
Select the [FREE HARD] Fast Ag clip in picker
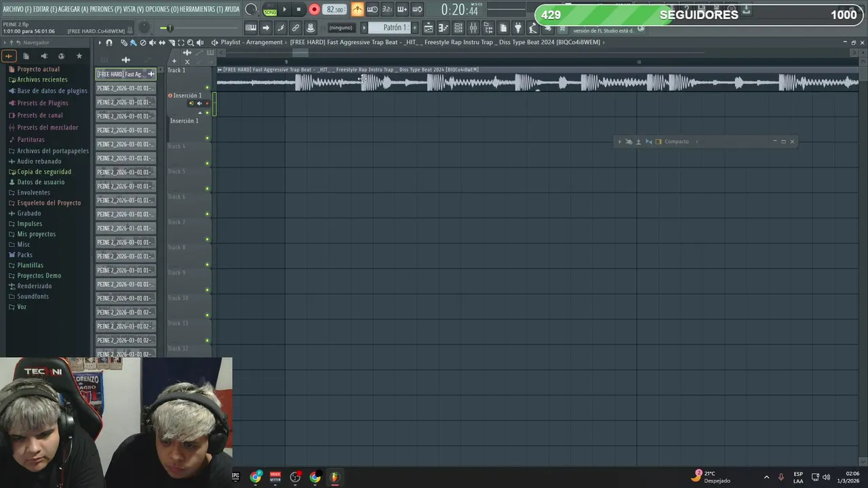coord(125,74)
